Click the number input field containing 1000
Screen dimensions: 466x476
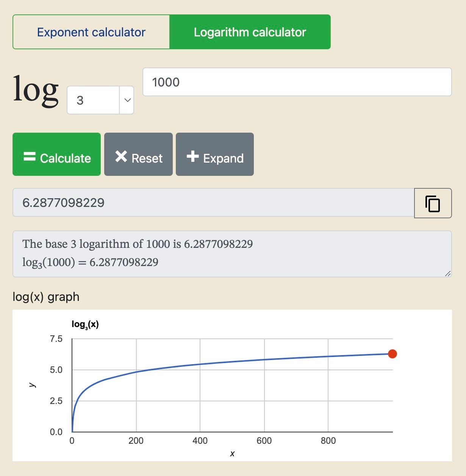(x=297, y=82)
